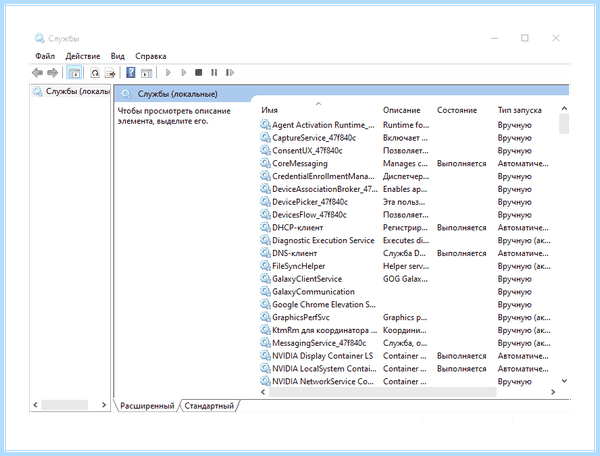Click Вручную (ак... for GraphicsPerfSvc
The image size is (600, 456).
524,317
